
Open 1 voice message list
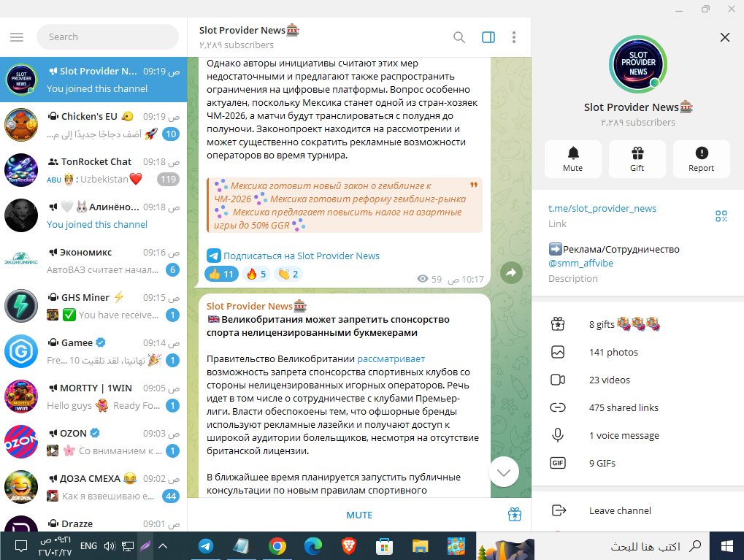coord(637,435)
